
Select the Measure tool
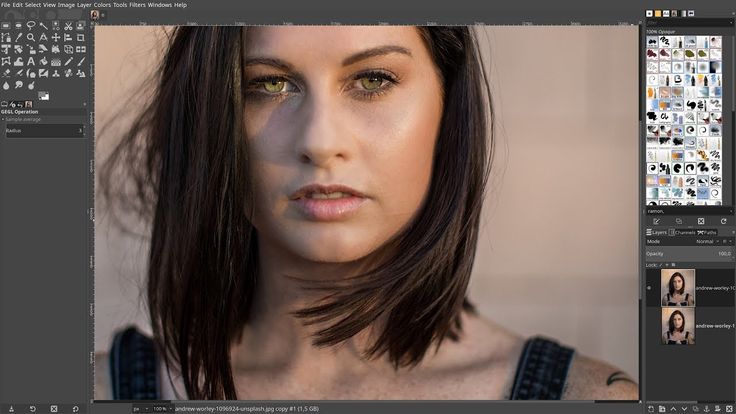[43, 38]
